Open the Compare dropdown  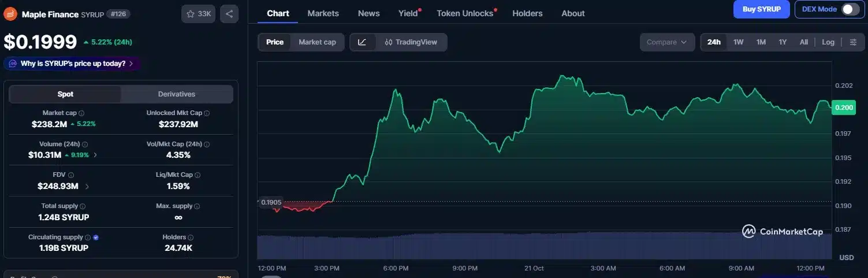(666, 42)
